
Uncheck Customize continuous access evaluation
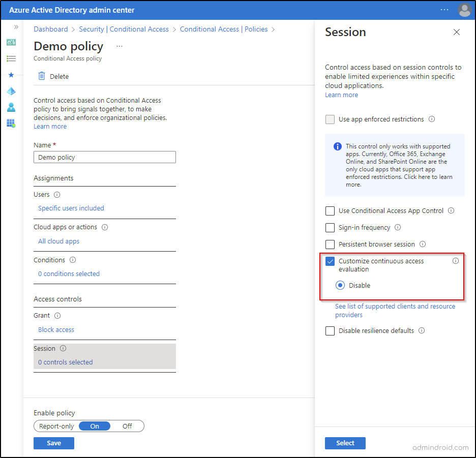coord(330,261)
